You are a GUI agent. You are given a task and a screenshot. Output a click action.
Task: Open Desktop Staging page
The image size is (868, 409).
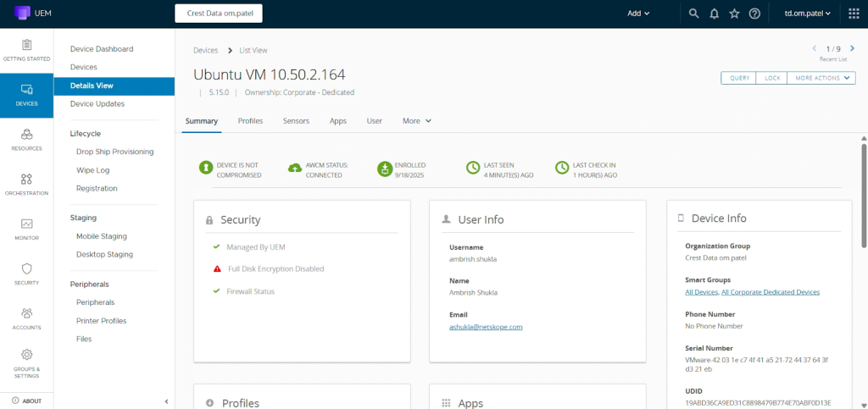104,254
